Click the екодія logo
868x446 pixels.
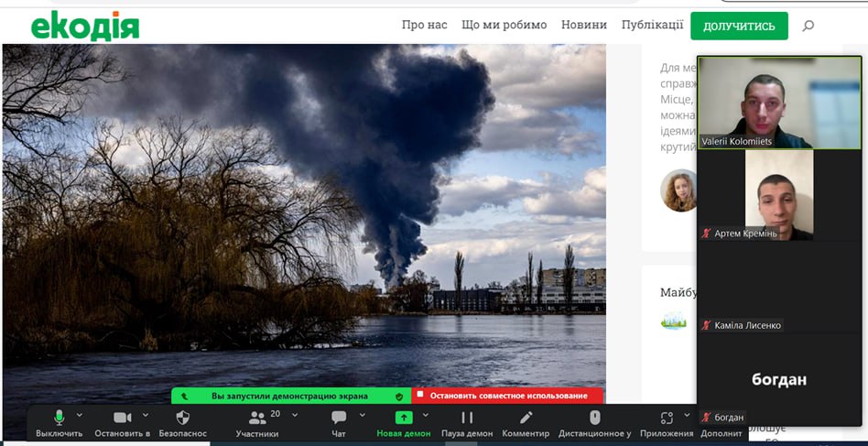click(85, 26)
